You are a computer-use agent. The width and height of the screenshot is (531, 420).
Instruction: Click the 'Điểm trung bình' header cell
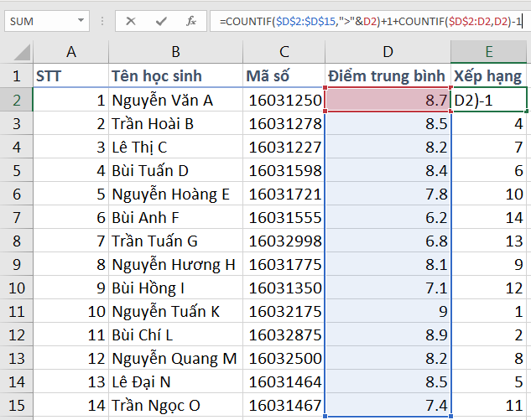tap(388, 76)
